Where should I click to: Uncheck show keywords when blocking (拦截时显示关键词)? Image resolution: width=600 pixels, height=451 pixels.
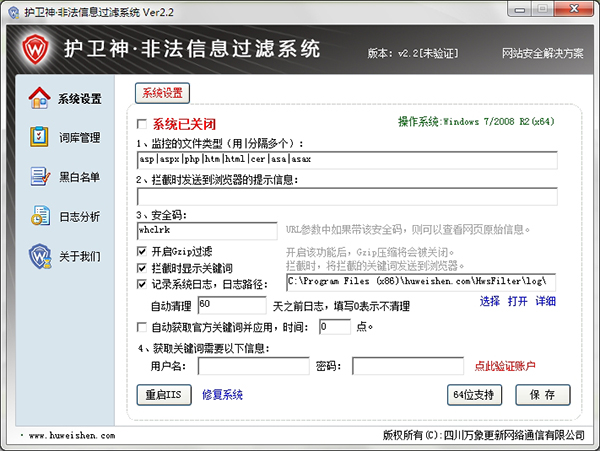click(142, 268)
